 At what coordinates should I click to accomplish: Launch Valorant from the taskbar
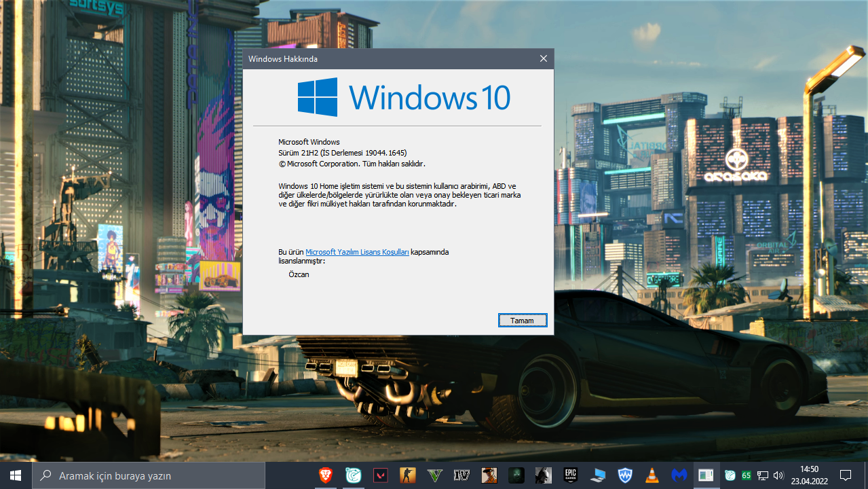coord(381,475)
